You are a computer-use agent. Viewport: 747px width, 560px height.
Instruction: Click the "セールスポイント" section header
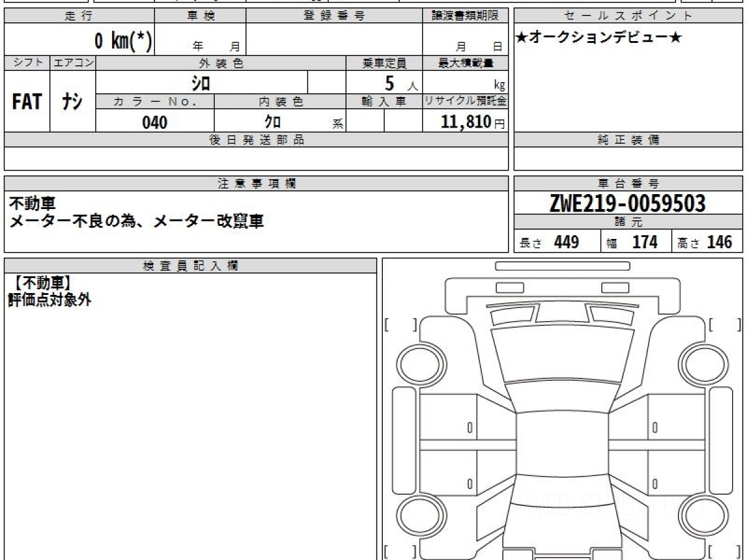pos(628,17)
